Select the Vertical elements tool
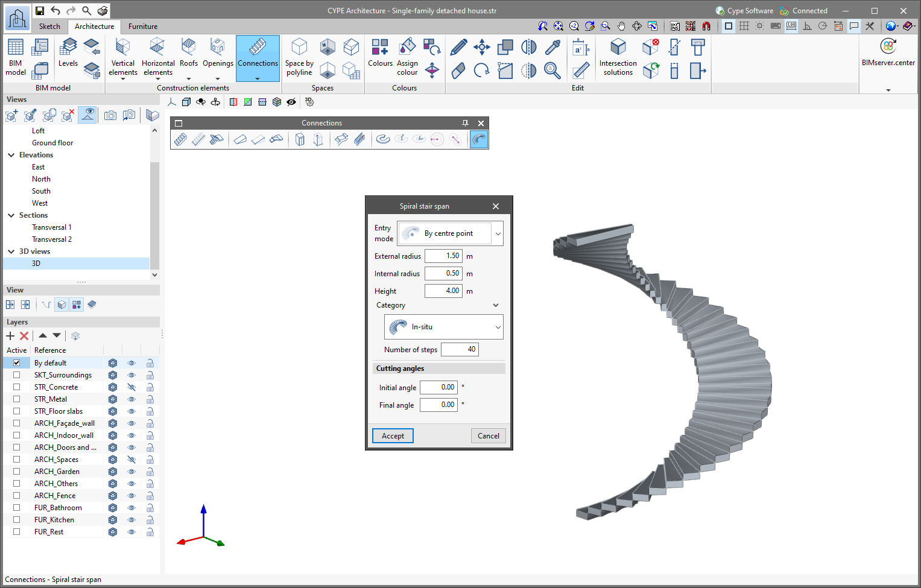The width and height of the screenshot is (921, 588). [x=123, y=57]
